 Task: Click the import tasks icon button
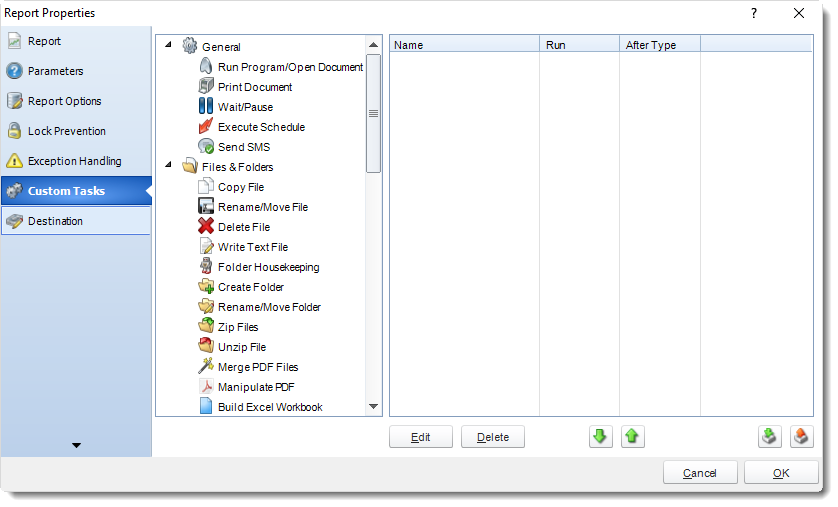point(769,437)
